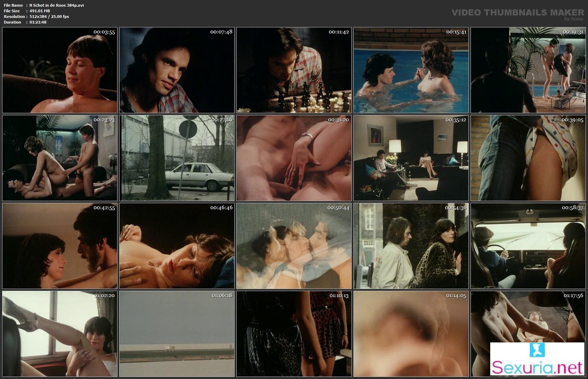Click the Video Thumbnails Maker title
The image size is (588, 379).
(517, 13)
